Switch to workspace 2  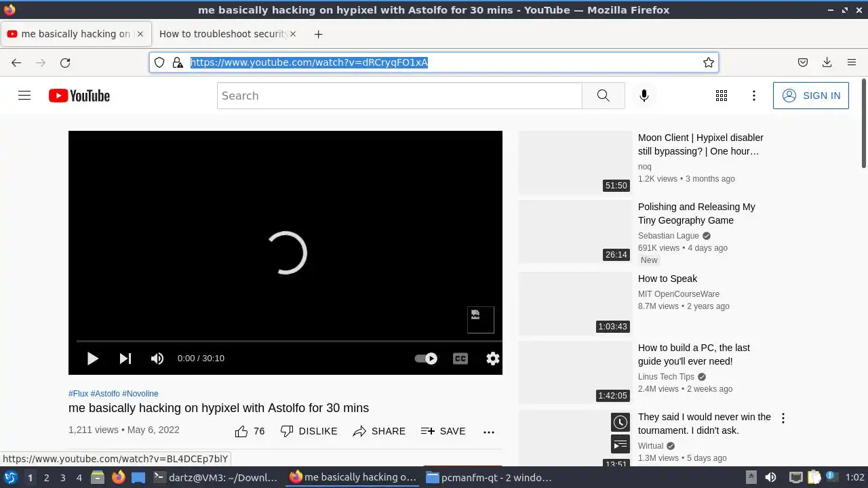46,478
